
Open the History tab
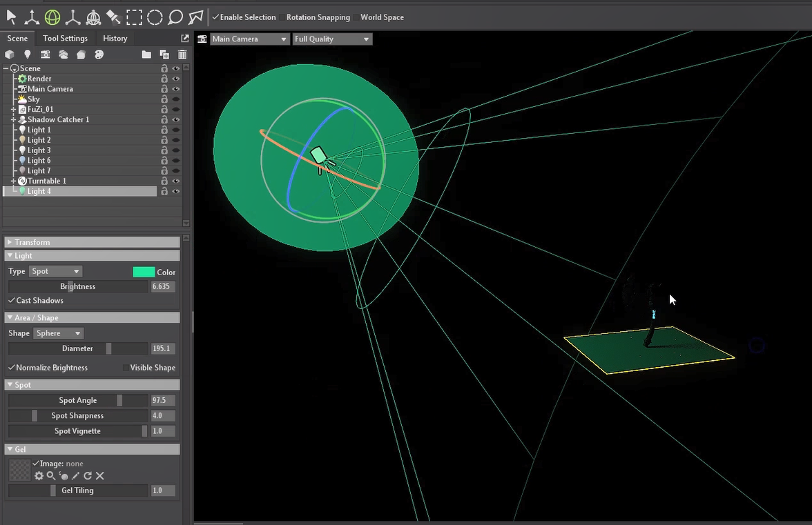[115, 39]
